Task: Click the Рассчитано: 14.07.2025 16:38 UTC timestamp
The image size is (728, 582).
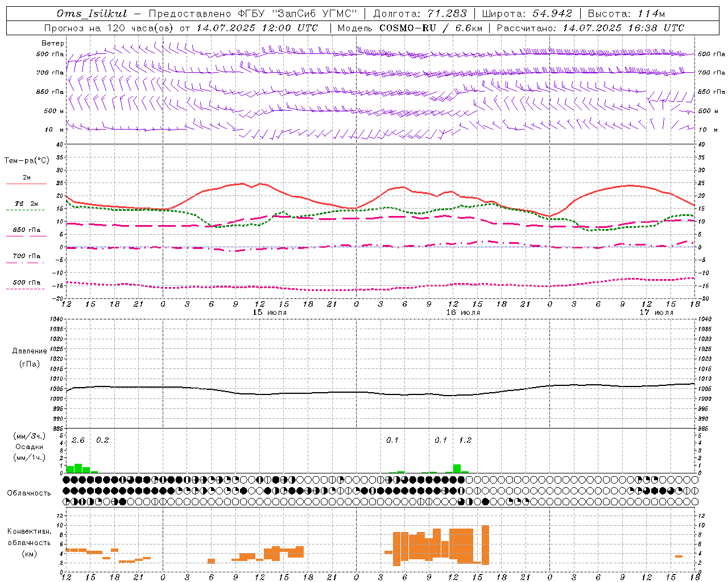Action: point(590,28)
